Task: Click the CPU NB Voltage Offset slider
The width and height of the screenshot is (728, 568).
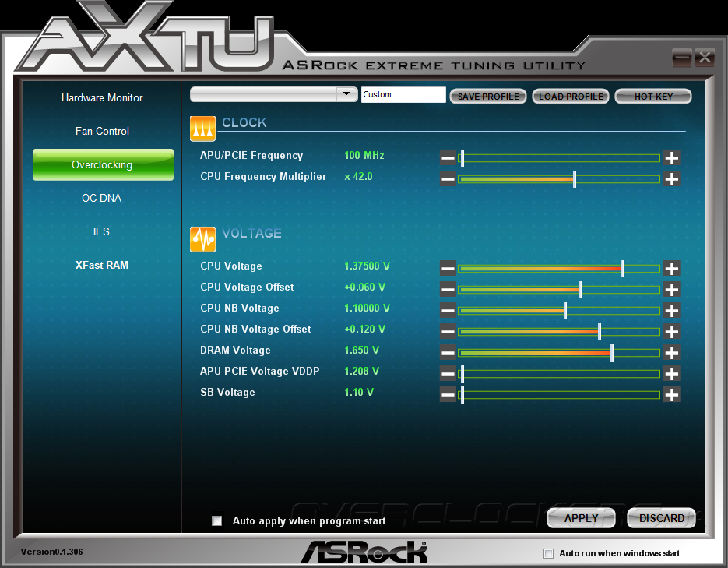Action: pos(558,332)
